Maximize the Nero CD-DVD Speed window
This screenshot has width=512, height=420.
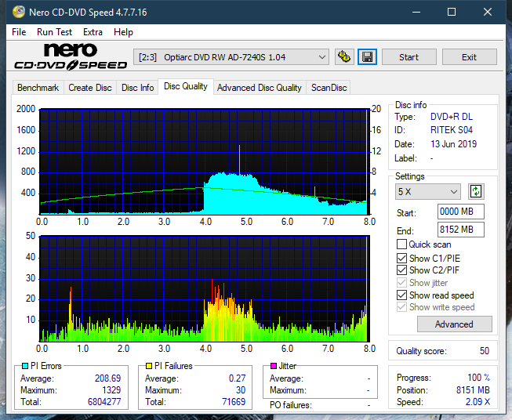point(452,12)
